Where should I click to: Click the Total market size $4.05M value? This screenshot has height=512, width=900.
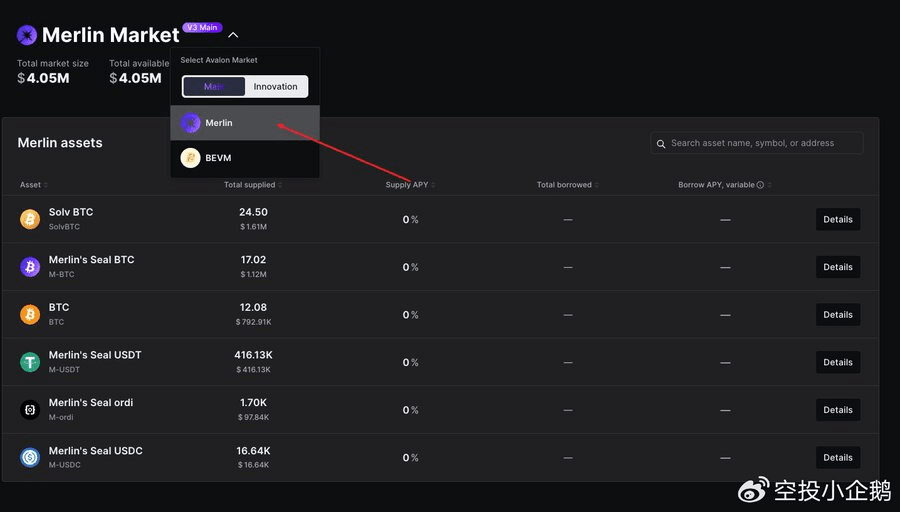[43, 78]
